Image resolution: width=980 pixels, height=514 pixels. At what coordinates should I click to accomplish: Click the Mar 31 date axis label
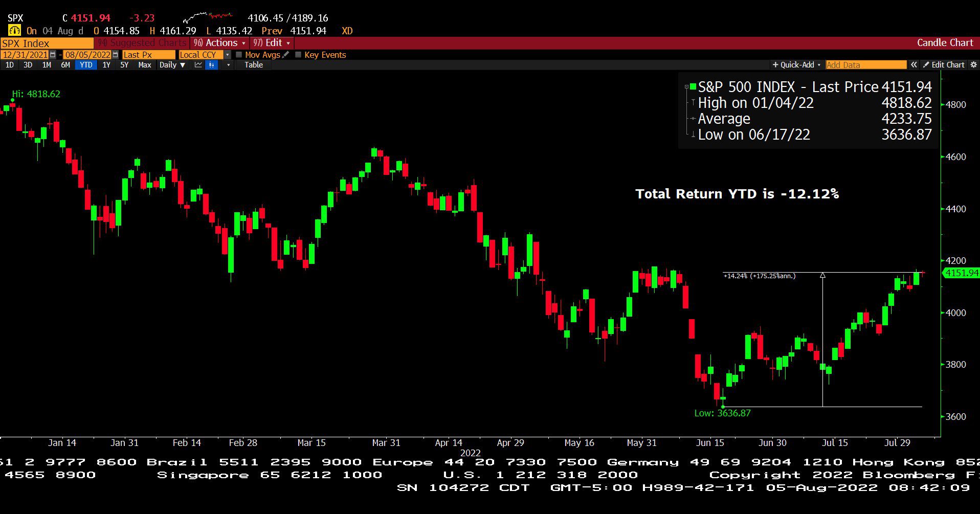[386, 443]
